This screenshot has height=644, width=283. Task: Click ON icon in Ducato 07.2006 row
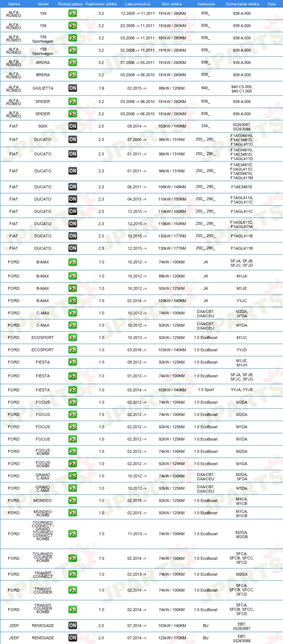click(73, 139)
